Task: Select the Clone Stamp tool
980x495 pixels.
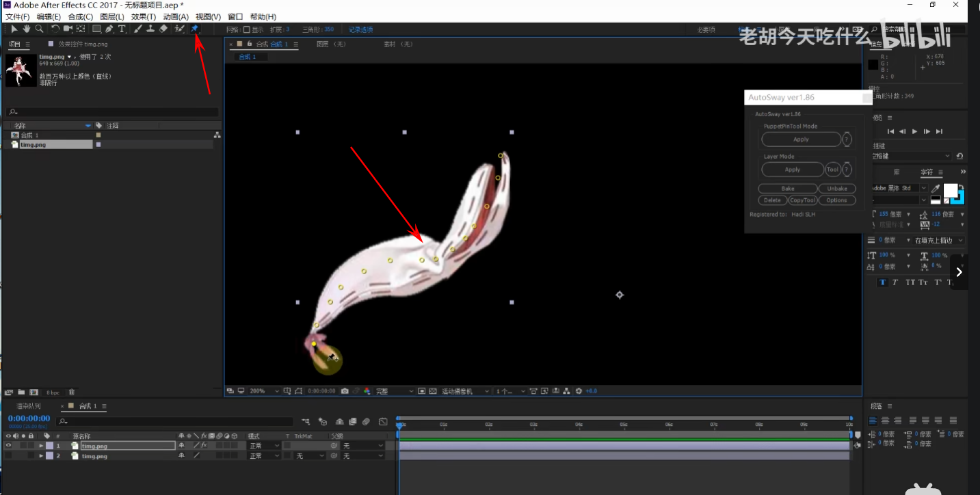Action: [x=150, y=29]
